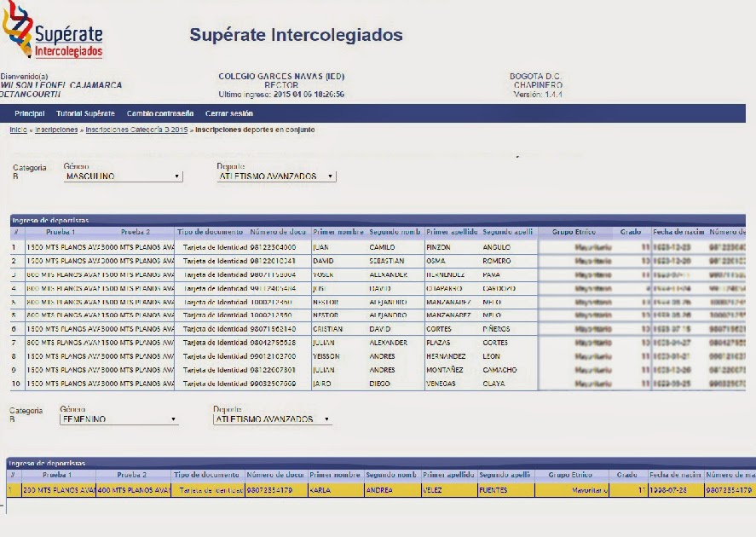
Task: Click document number 98071563140
Action: (x=273, y=329)
